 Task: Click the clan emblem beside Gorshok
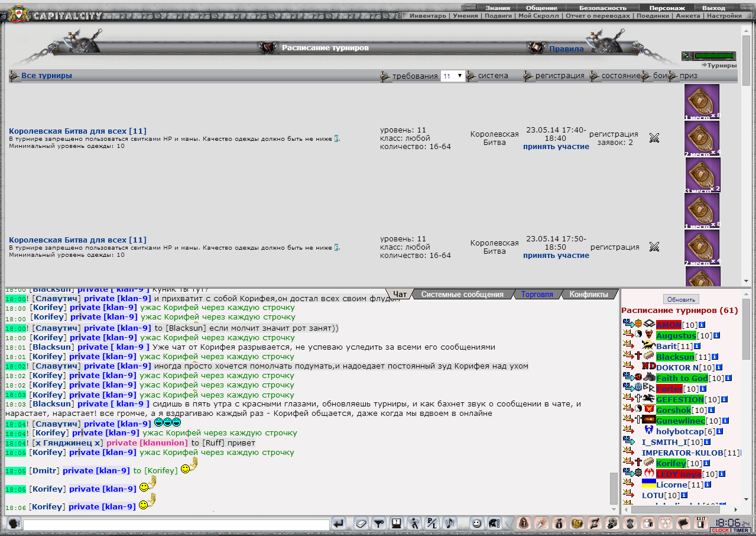click(648, 410)
